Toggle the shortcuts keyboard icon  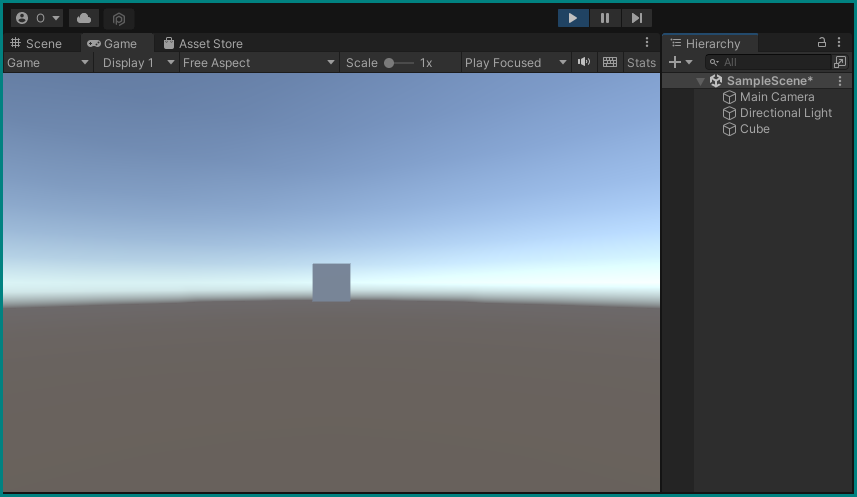610,62
